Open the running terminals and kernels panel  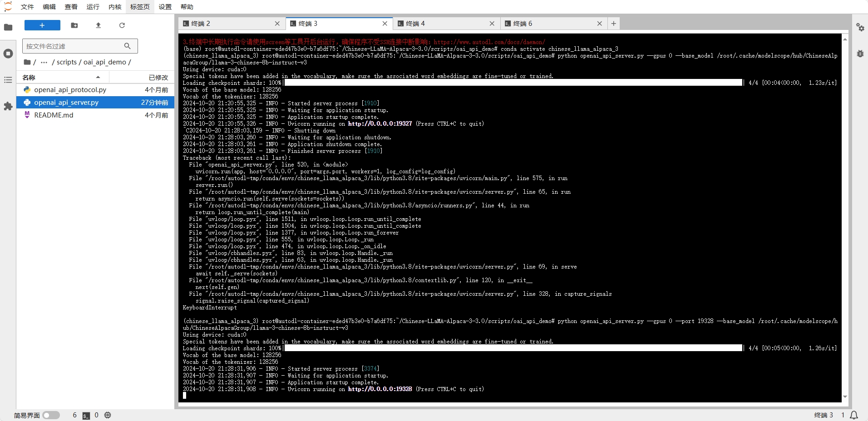pyautogui.click(x=8, y=54)
